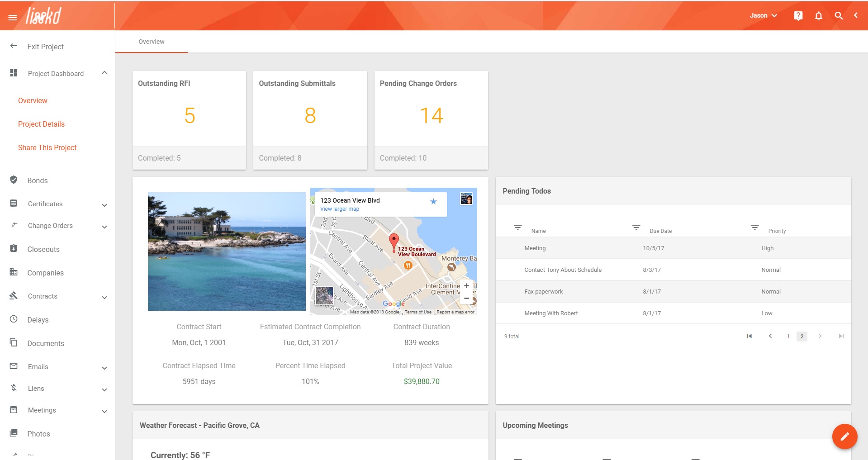Click the Photos image icon
Viewport: 868px width, 460px height.
point(14,433)
